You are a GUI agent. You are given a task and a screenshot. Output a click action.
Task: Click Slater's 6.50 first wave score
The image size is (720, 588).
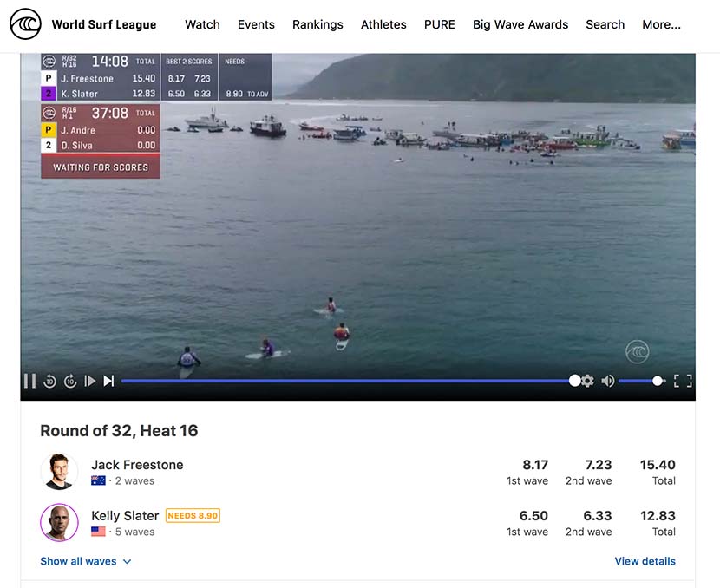tap(533, 515)
